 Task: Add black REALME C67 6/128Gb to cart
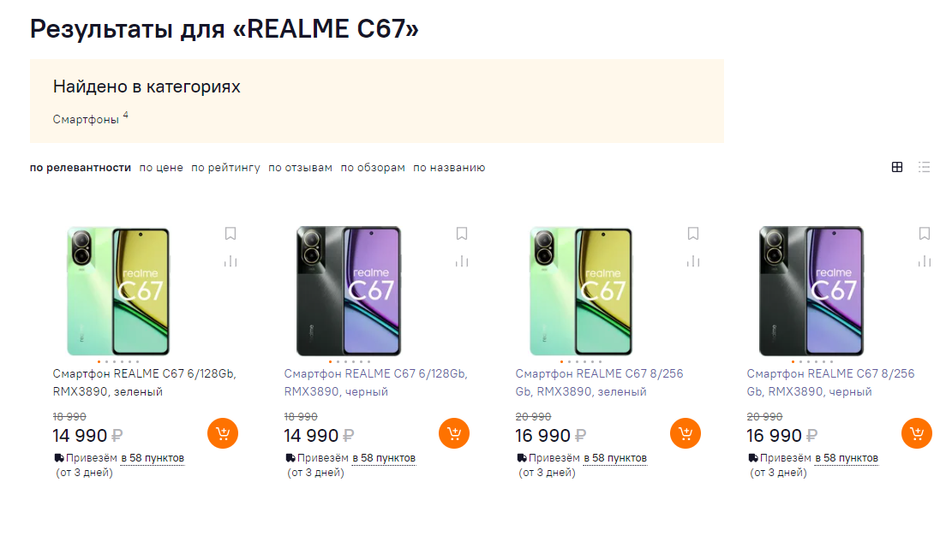tap(454, 433)
